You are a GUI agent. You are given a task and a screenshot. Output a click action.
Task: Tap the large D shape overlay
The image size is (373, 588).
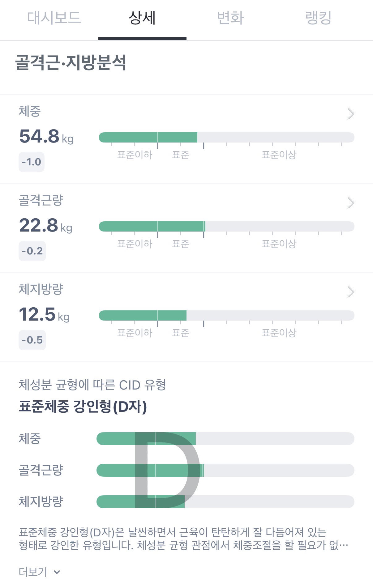point(167,470)
